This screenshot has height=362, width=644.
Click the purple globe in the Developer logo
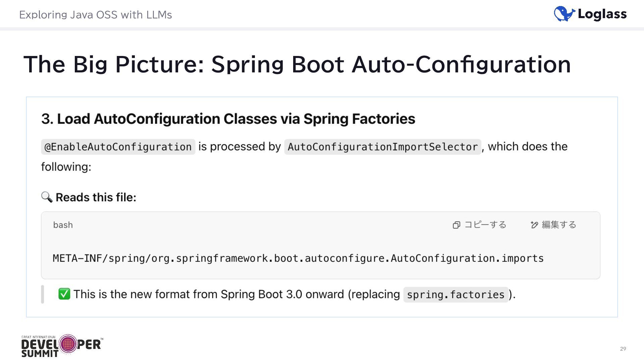(x=68, y=344)
